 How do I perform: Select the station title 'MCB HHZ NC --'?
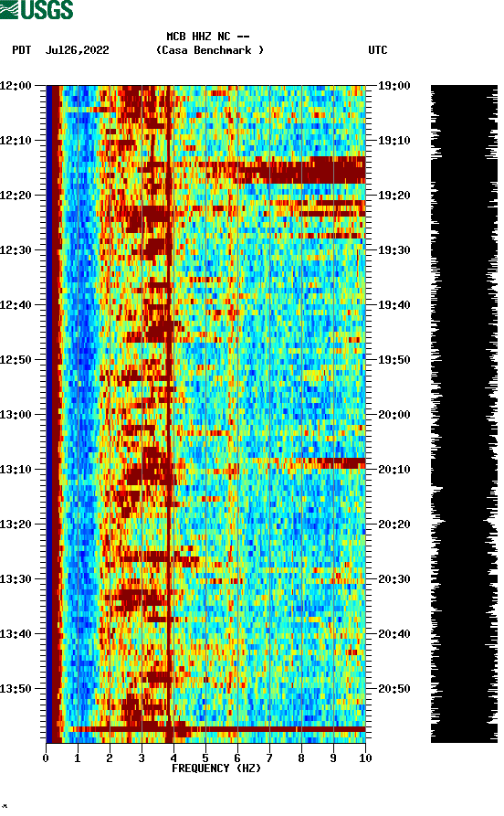208,37
